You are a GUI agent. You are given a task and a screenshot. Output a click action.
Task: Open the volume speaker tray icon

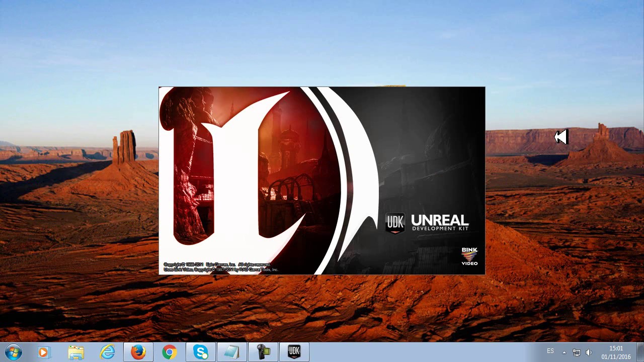click(589, 352)
